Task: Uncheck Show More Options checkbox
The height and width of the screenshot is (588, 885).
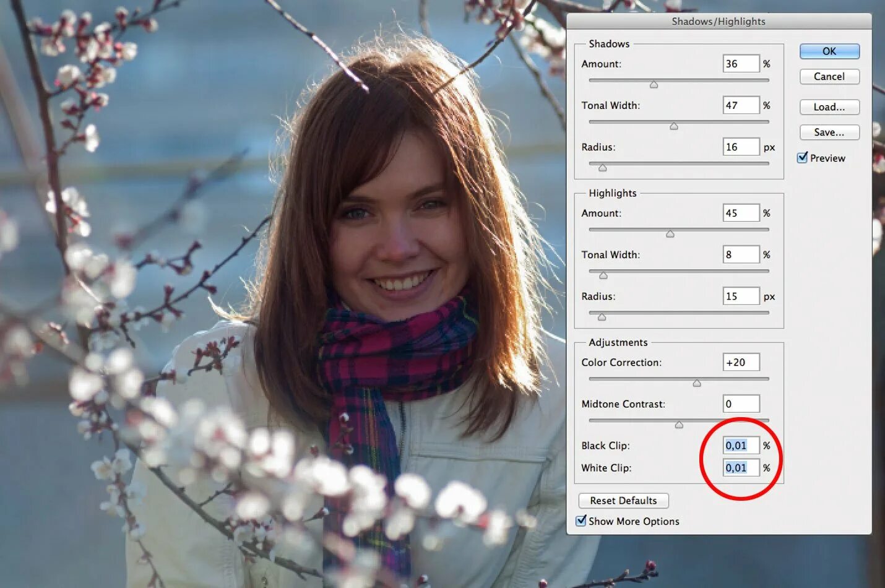Action: (581, 521)
